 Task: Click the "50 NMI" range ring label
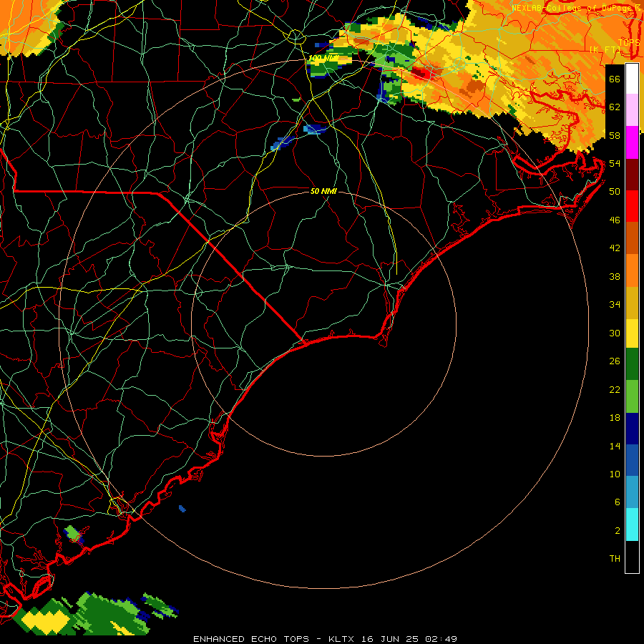[x=323, y=191]
